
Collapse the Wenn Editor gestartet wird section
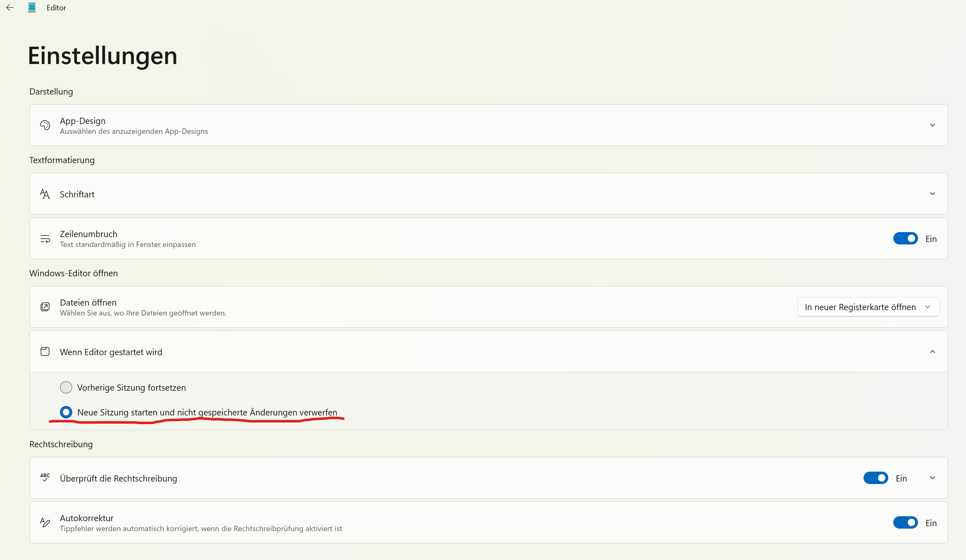pos(932,351)
